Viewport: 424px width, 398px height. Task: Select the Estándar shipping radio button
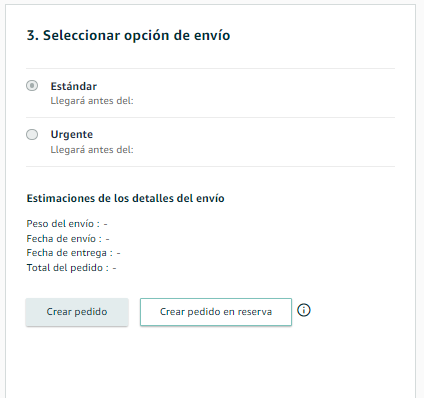click(x=32, y=86)
